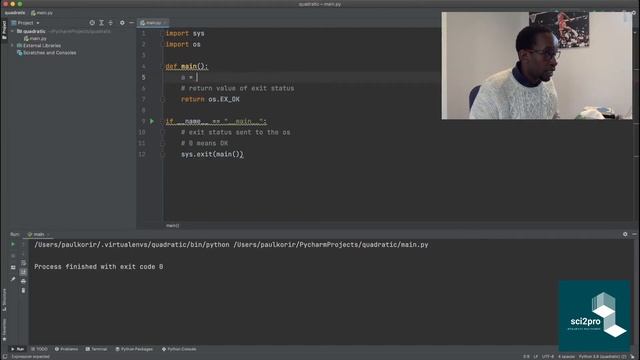Locate current file in the Project panel

92,23
